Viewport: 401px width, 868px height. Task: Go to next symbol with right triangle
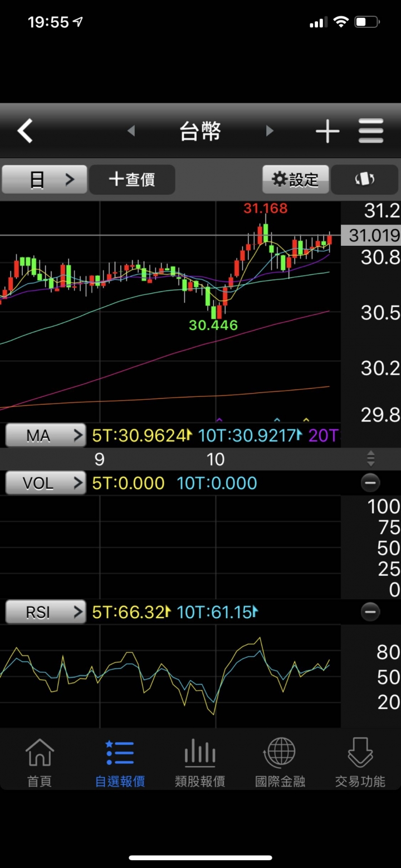point(270,131)
